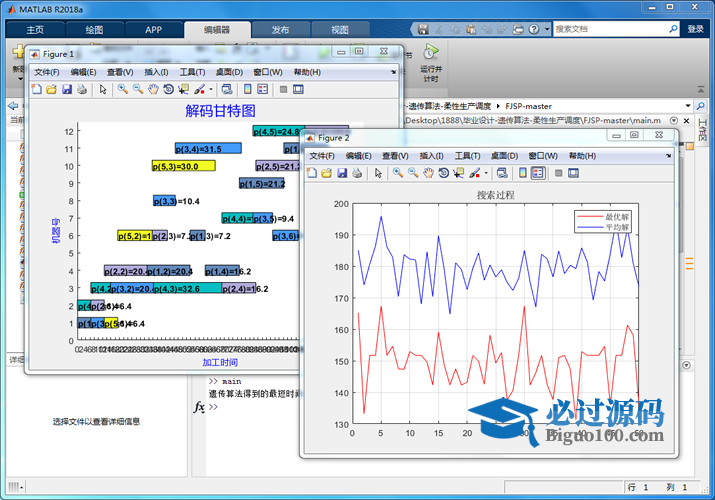The height and width of the screenshot is (500, 715).
Task: Print Figure 2 using printer icon
Action: 356,173
